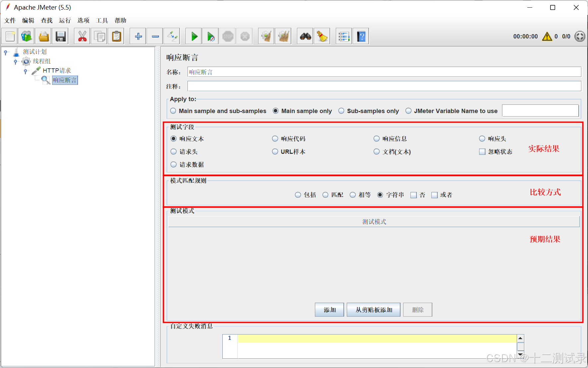Clear results with single broom icon
588x368 pixels.
[266, 36]
